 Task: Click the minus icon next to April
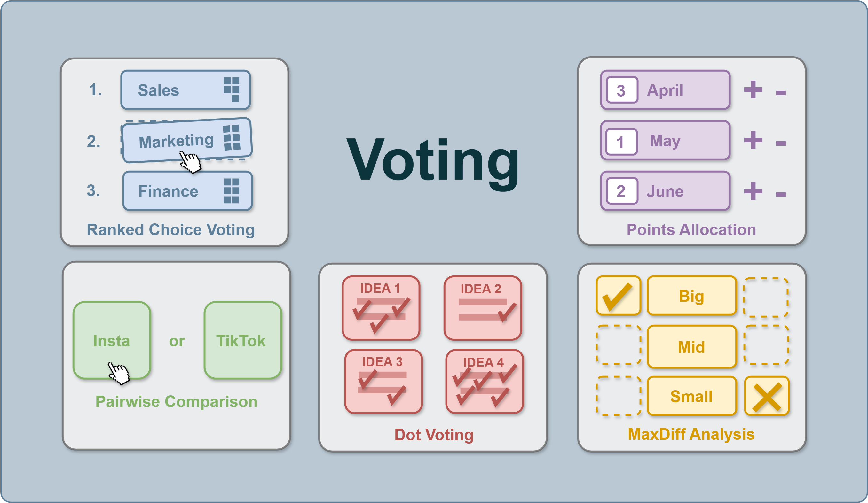(781, 93)
